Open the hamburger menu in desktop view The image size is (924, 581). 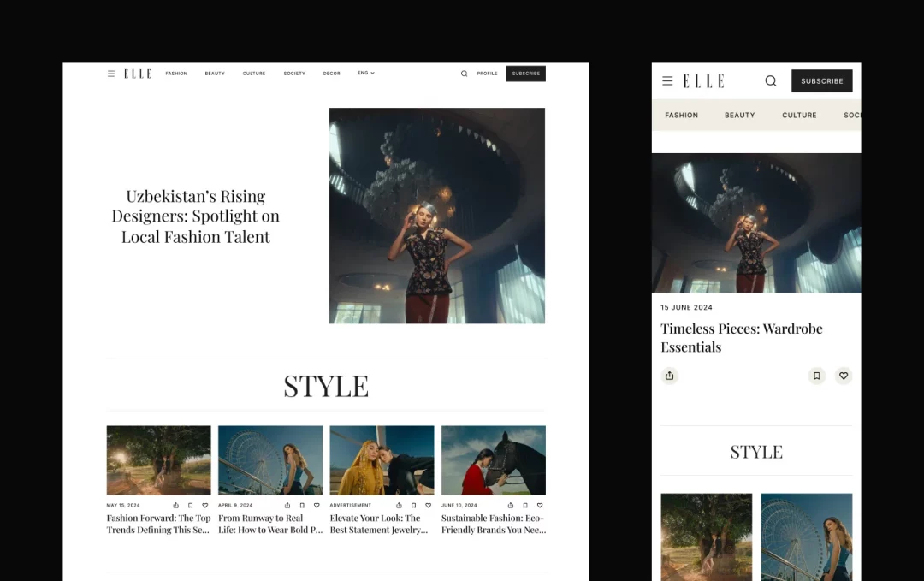tap(110, 74)
